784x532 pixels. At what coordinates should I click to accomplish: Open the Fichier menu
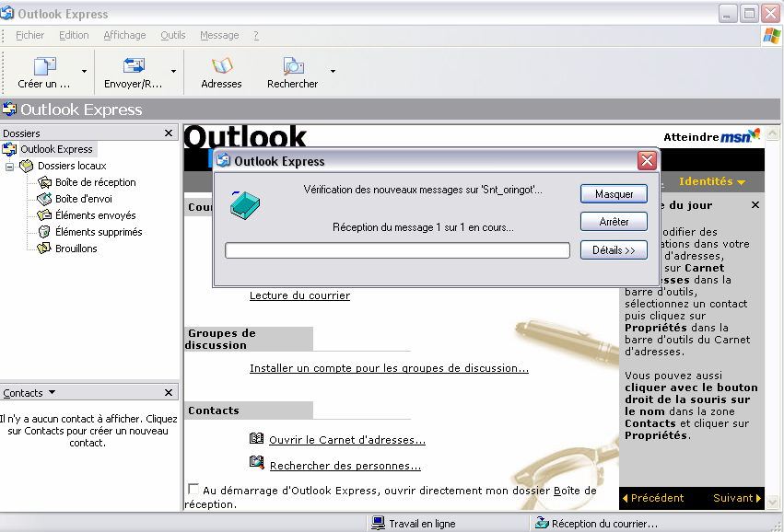[x=30, y=35]
